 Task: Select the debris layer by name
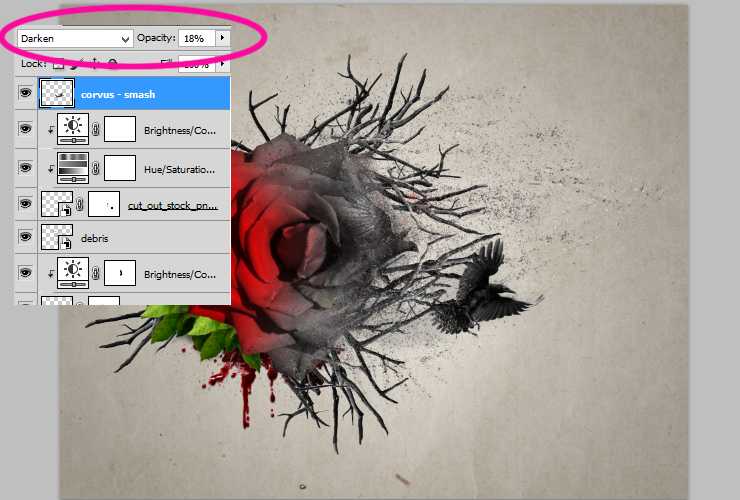tap(94, 238)
